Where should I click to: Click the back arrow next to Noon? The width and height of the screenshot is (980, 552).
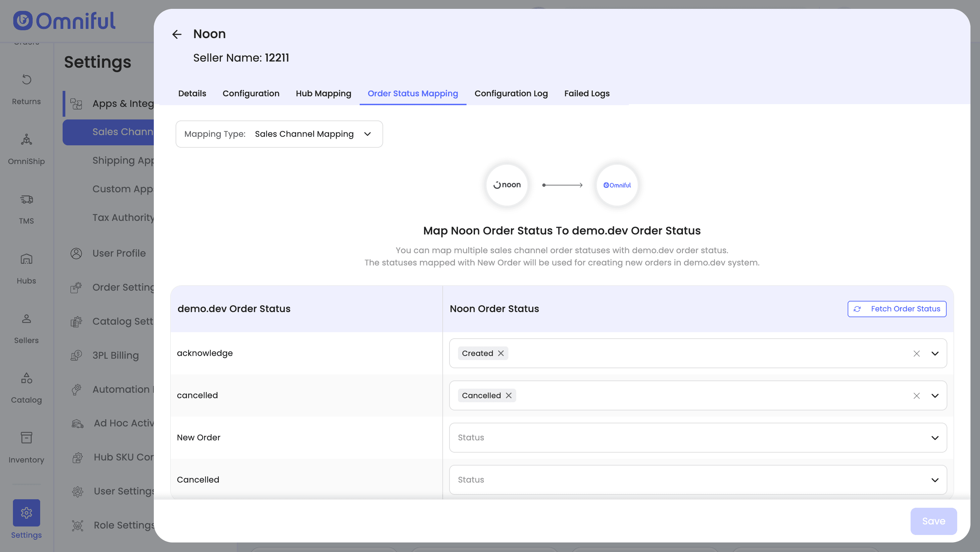click(177, 34)
